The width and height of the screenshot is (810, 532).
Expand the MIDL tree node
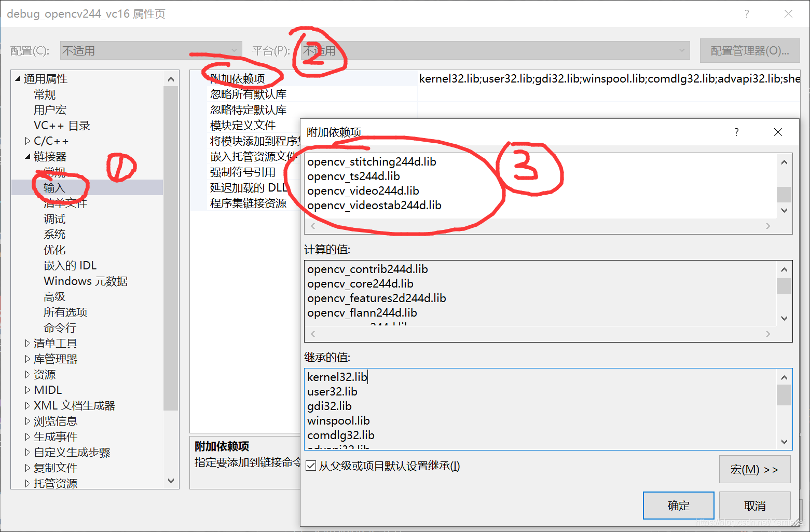[x=28, y=390]
